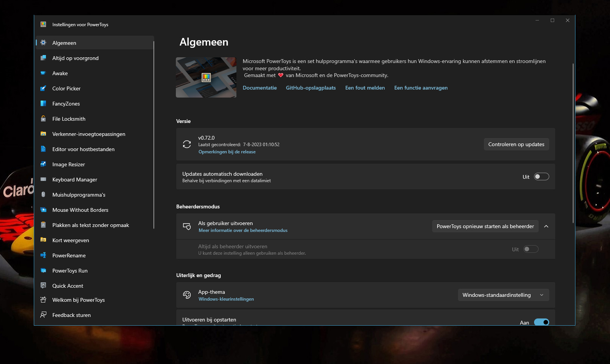Open PowerToys Run via its icon

44,271
